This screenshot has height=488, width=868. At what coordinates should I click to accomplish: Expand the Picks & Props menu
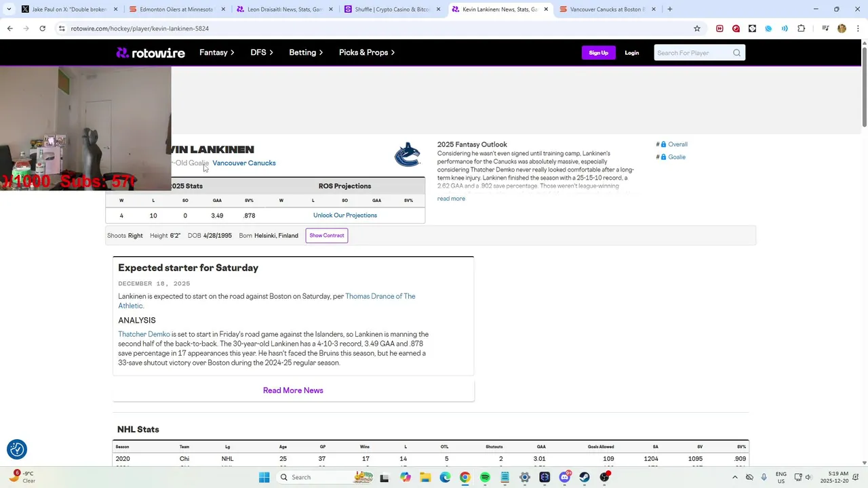pos(367,53)
